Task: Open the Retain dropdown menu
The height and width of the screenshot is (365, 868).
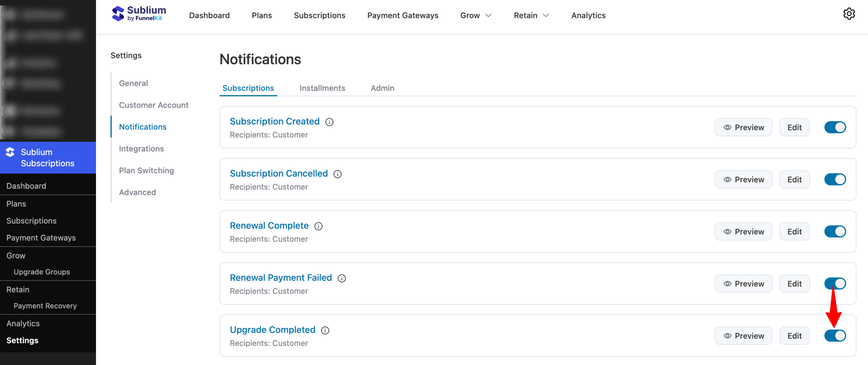Action: [x=531, y=15]
